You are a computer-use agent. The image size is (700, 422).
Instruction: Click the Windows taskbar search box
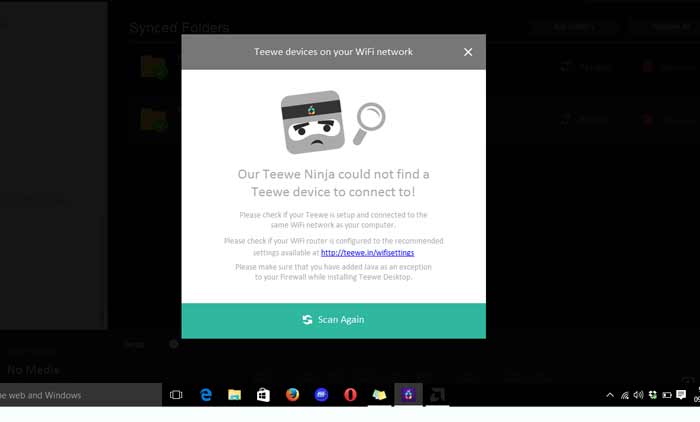[x=80, y=395]
